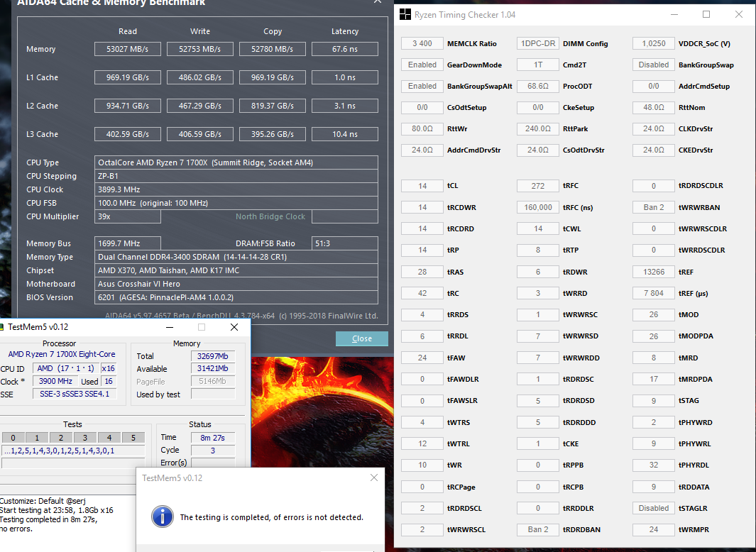Select test button 3 in TestMem5
The height and width of the screenshot is (552, 756).
click(85, 438)
